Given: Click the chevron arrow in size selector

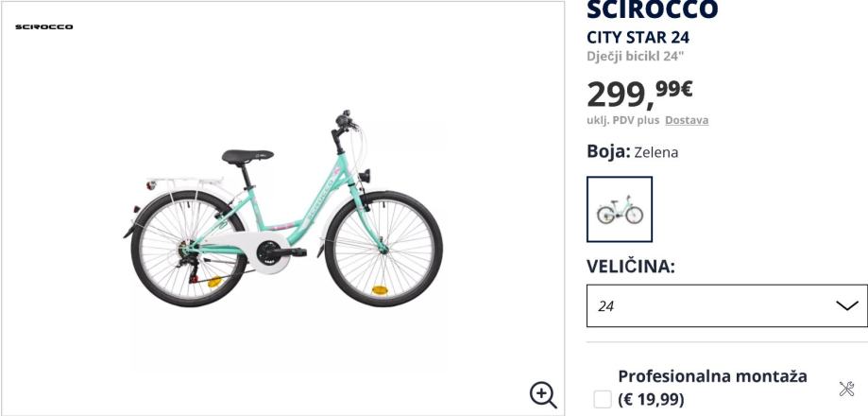Looking at the screenshot, I should pos(846,305).
